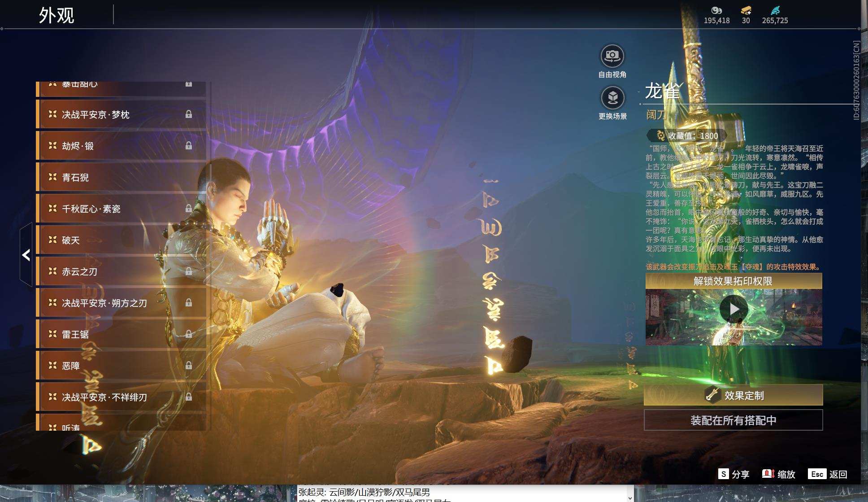Image resolution: width=868 pixels, height=502 pixels.
Task: Click the chat scroll-down arrow
Action: [x=630, y=498]
